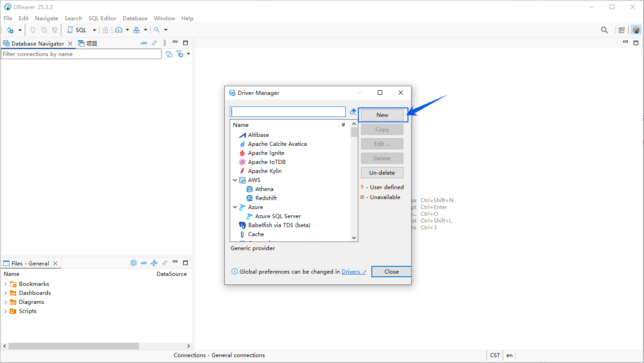The height and width of the screenshot is (363, 644).
Task: Click the gray magnifier at toolbar right
Action: coord(604,30)
